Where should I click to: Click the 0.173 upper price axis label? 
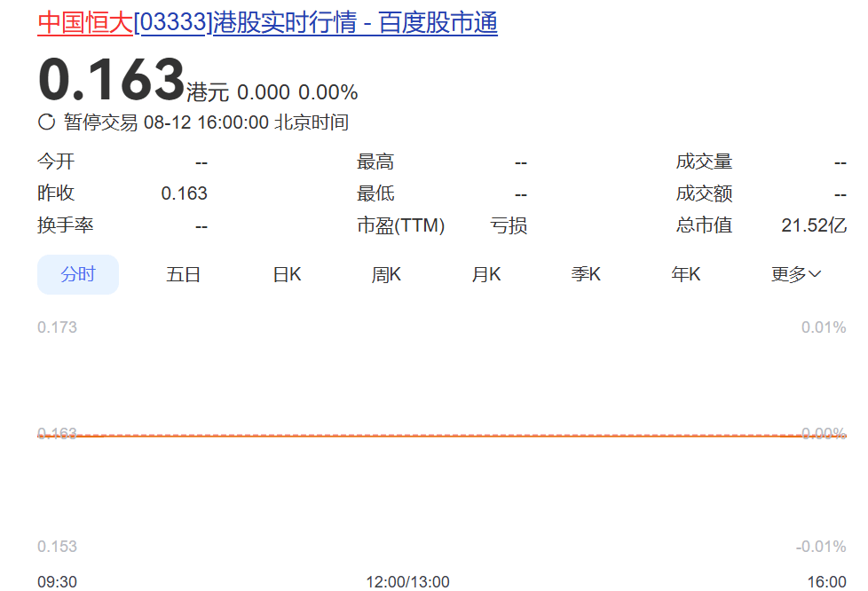[x=57, y=327]
